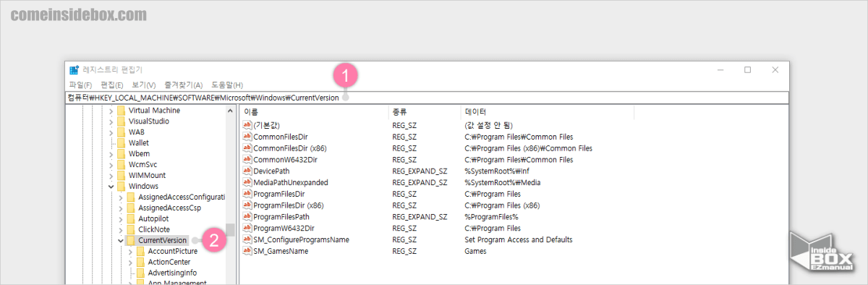868x285 pixels.
Task: Expand the WAB key chevron
Action: pyautogui.click(x=111, y=132)
